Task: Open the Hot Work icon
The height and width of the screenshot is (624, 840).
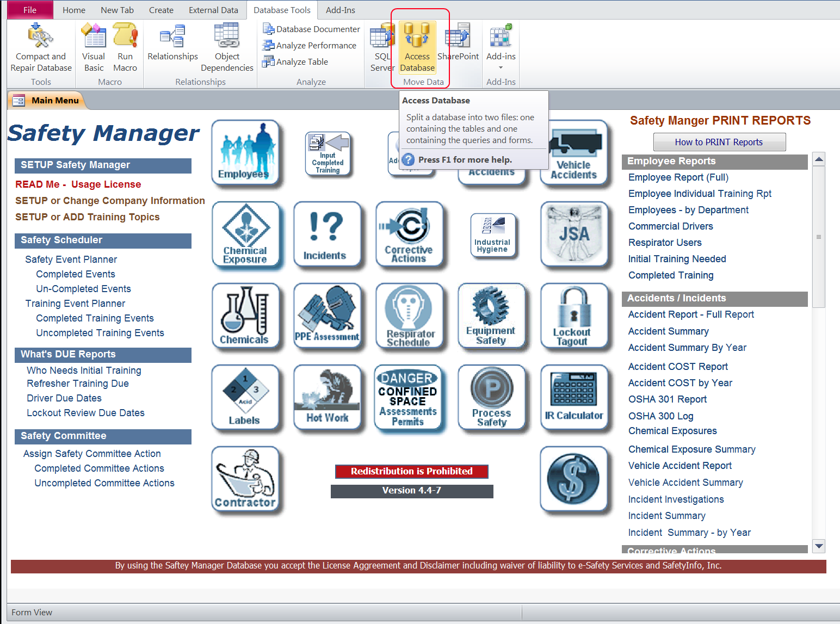Action: [327, 398]
